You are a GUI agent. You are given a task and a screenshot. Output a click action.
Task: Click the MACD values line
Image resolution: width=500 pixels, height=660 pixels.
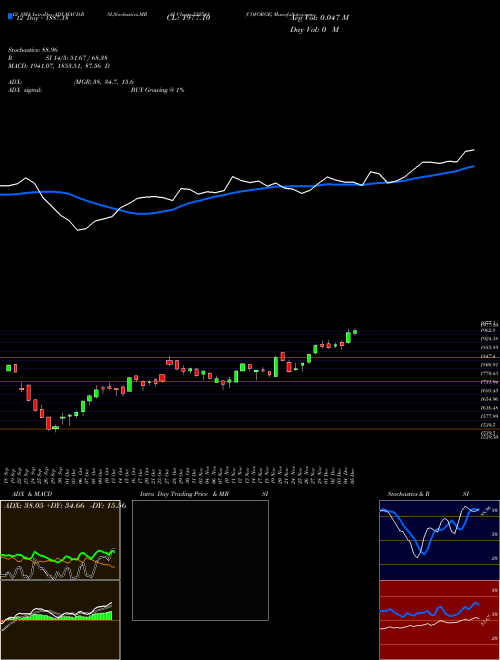point(59,66)
